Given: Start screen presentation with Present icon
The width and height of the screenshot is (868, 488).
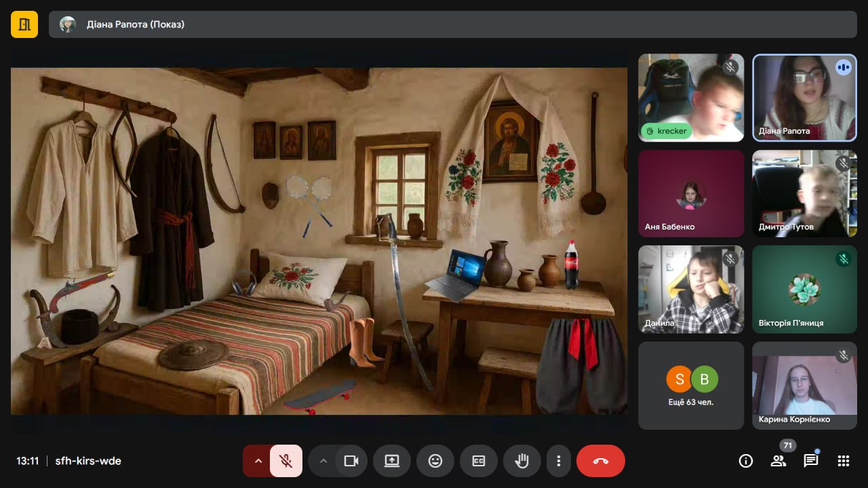Looking at the screenshot, I should coord(392,461).
